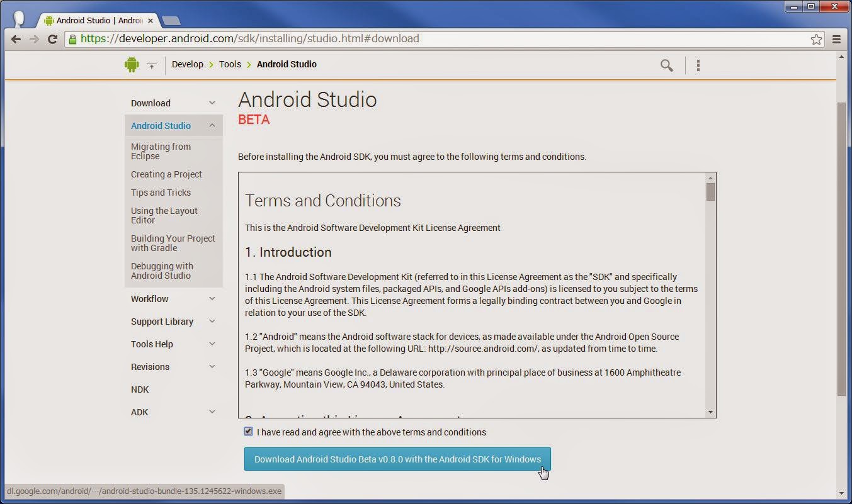Open the vertical three-dot options menu
Image resolution: width=852 pixels, height=504 pixels.
[x=698, y=65]
